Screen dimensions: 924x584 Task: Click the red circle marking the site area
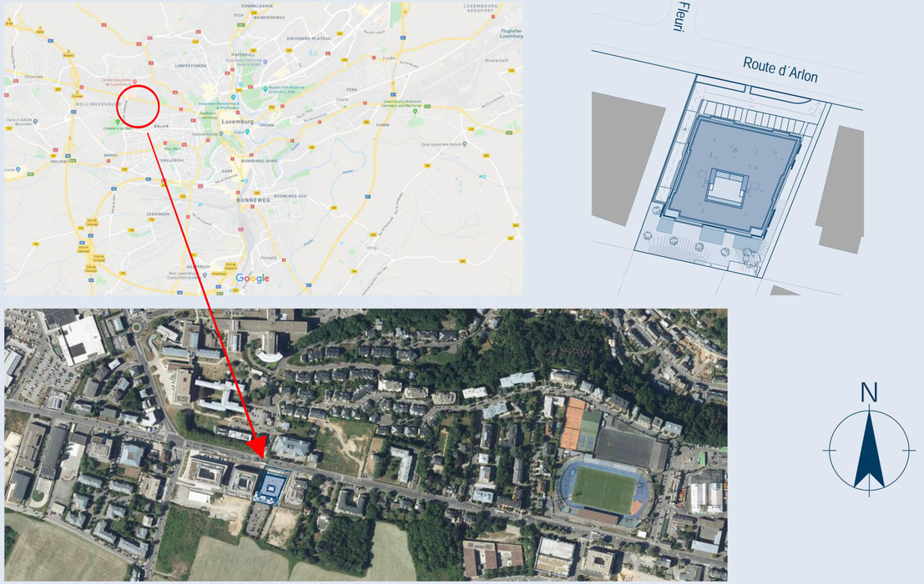[138, 106]
